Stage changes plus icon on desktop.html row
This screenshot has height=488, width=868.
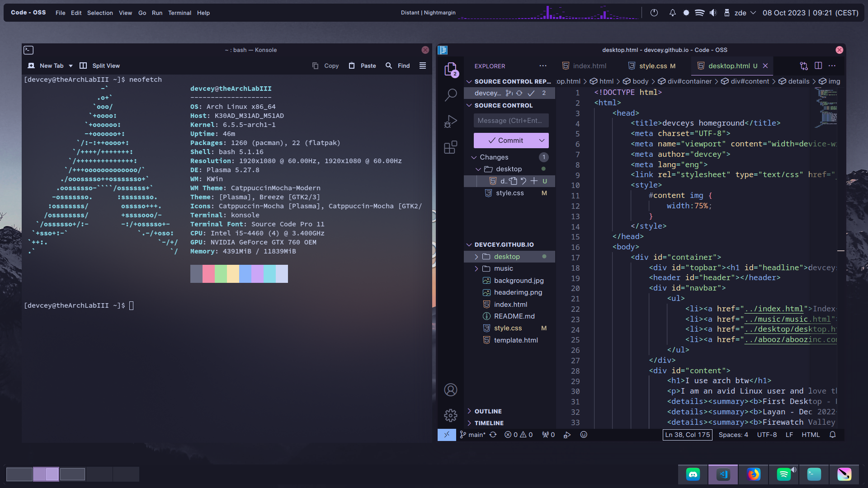click(x=534, y=181)
